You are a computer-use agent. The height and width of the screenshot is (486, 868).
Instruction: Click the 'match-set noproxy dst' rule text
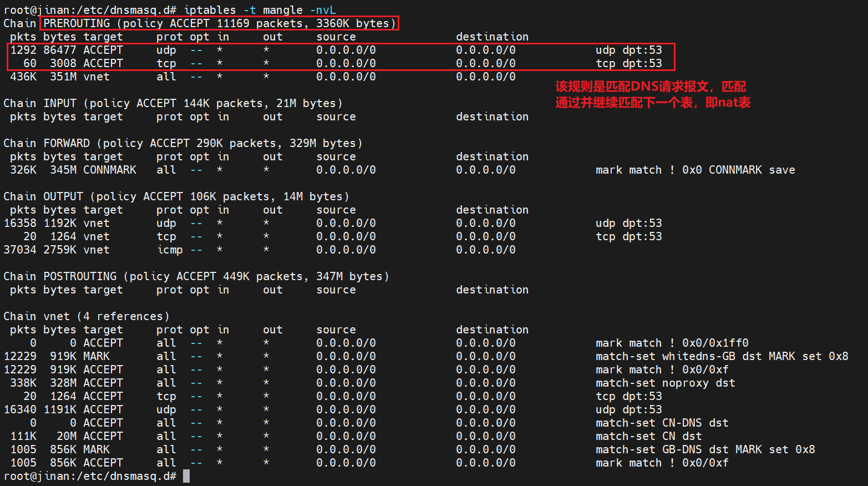[x=665, y=383]
